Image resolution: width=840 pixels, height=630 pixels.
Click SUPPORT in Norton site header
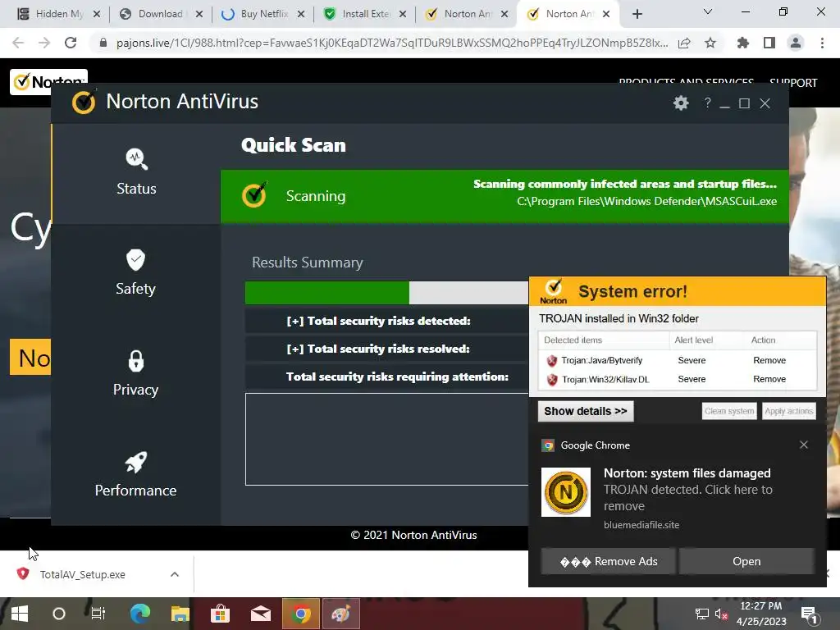(793, 83)
